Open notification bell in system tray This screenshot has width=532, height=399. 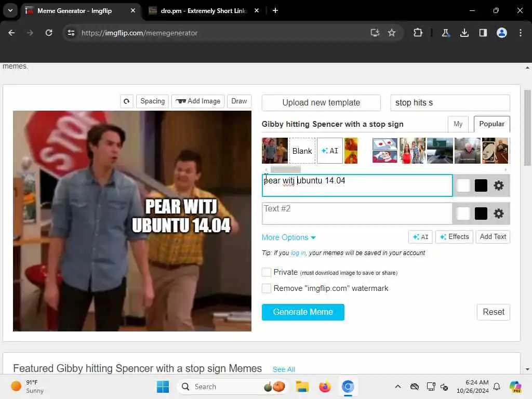(x=497, y=387)
